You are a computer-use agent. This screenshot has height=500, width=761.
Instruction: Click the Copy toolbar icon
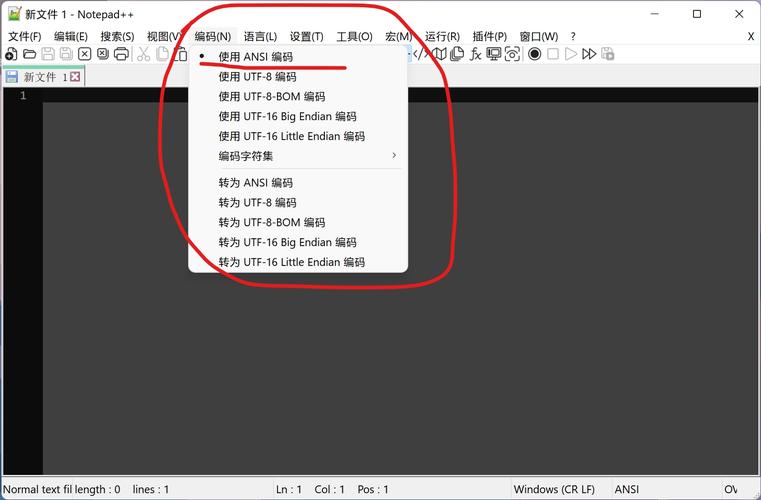pos(162,54)
